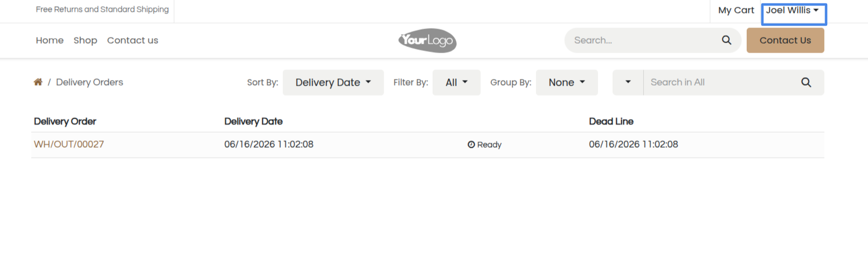
Task: Click the tan Contact Us button
Action: point(785,40)
